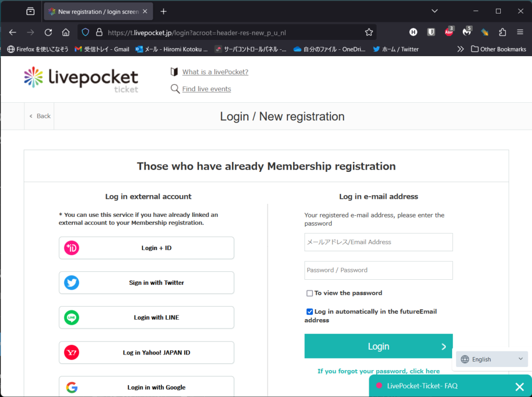Screen dimensions: 532x397
Task: Go to the browser home page
Action: coord(65,32)
